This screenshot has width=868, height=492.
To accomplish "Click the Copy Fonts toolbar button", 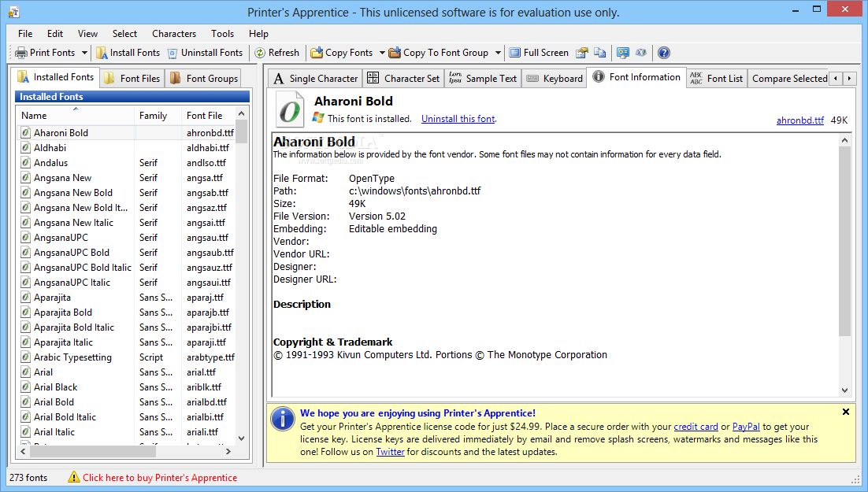I will [x=342, y=53].
